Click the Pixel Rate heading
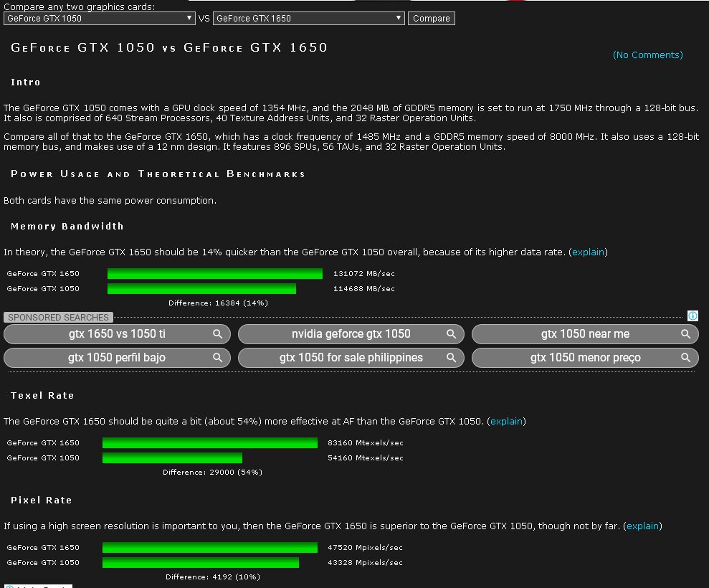709x588 pixels. pyautogui.click(x=41, y=501)
